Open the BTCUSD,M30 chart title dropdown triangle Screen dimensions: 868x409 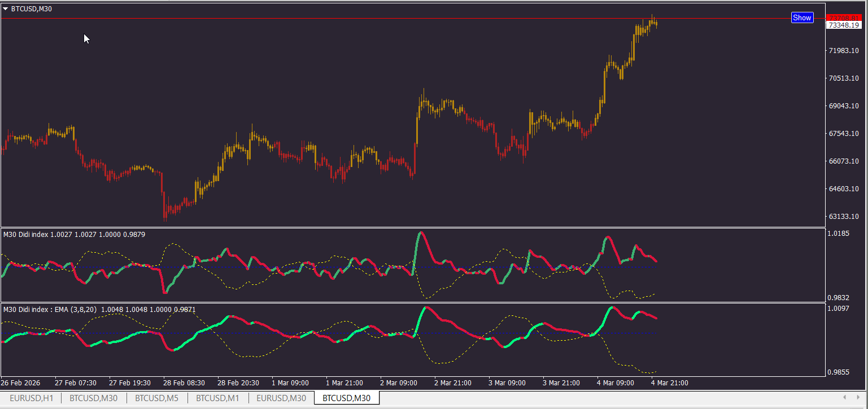click(x=6, y=8)
